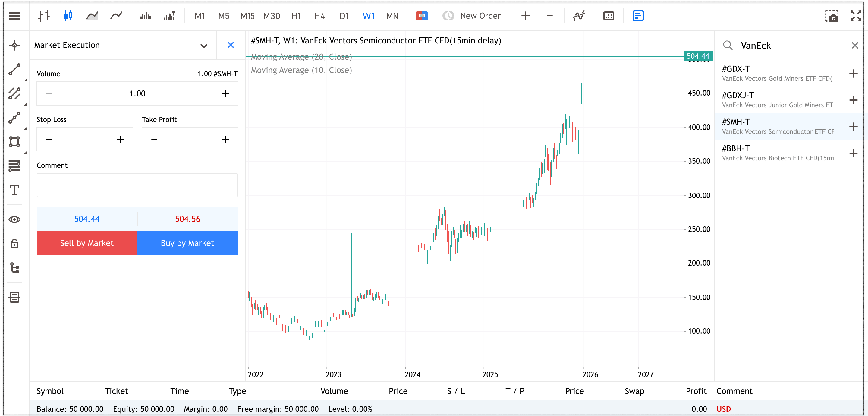The width and height of the screenshot is (868, 416).
Task: Zoom out chart with minus icon
Action: click(549, 16)
